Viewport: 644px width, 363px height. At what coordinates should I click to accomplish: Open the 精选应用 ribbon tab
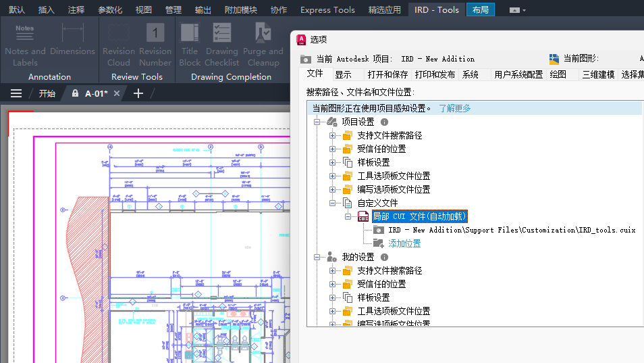pos(384,10)
